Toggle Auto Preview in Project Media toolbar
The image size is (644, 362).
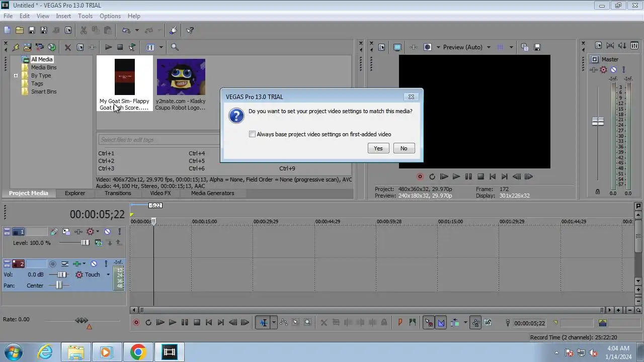[132, 47]
